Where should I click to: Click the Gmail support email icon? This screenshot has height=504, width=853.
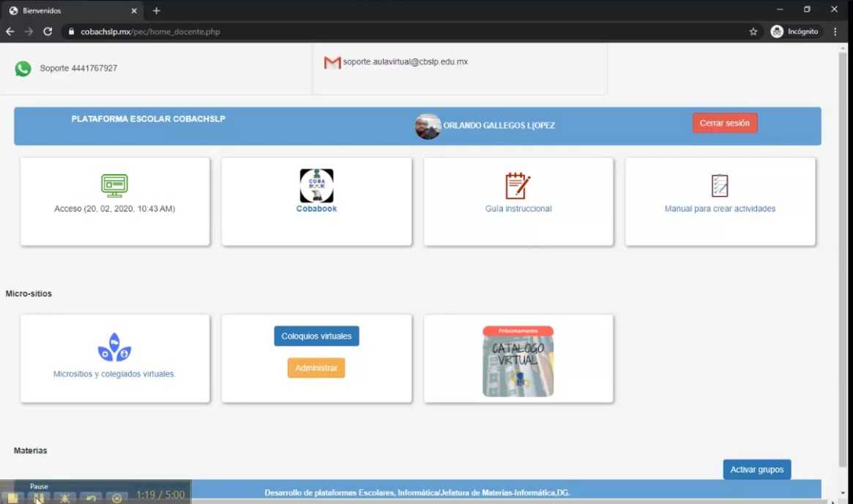tap(332, 63)
